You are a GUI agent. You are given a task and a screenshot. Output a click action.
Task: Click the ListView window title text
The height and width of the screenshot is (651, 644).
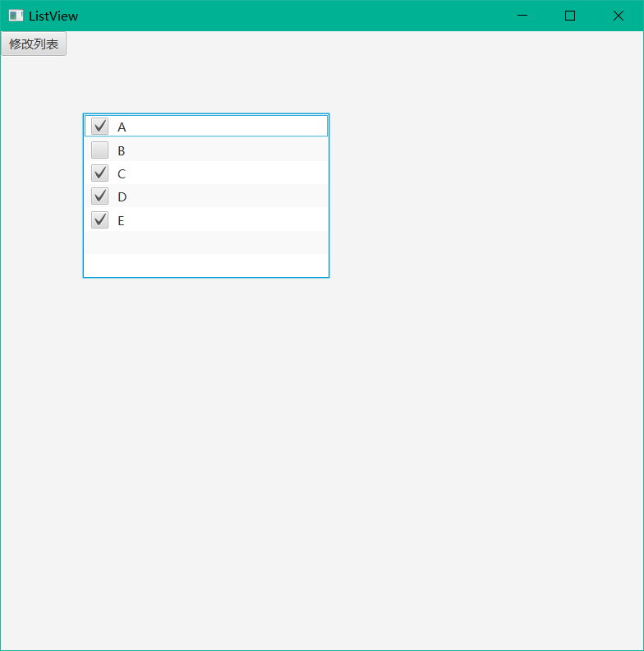(x=53, y=16)
